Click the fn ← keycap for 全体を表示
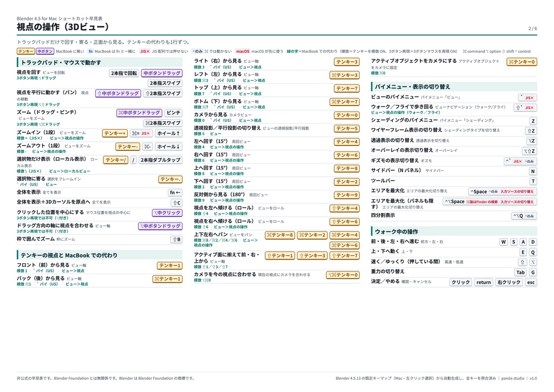554x392 pixels. click(175, 192)
